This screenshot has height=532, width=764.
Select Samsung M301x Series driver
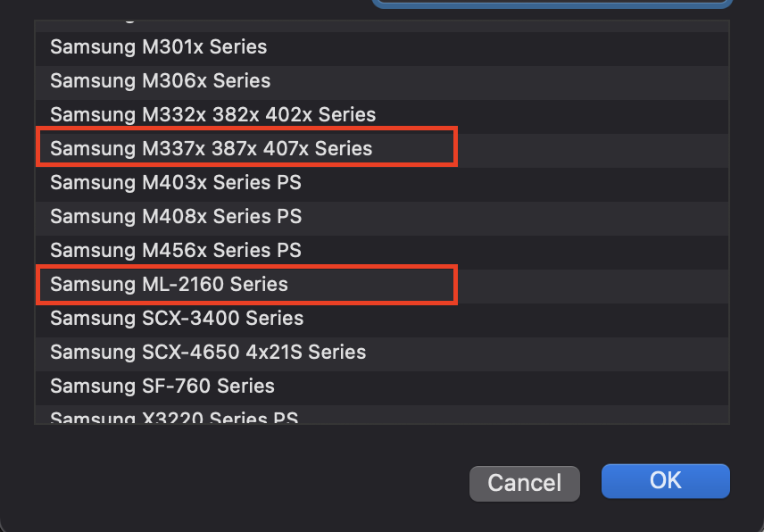coord(159,46)
